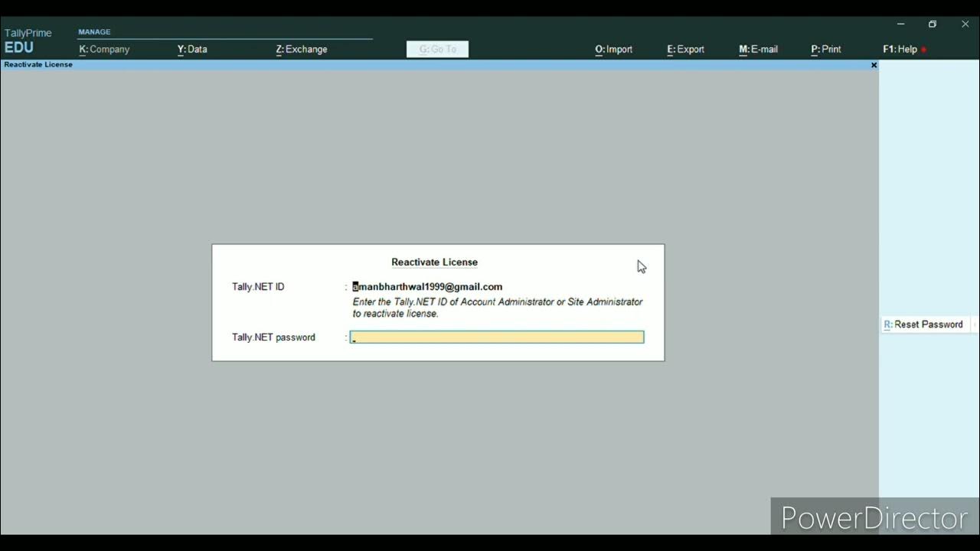Open the P: Print menu
This screenshot has width=980, height=551.
(x=826, y=49)
